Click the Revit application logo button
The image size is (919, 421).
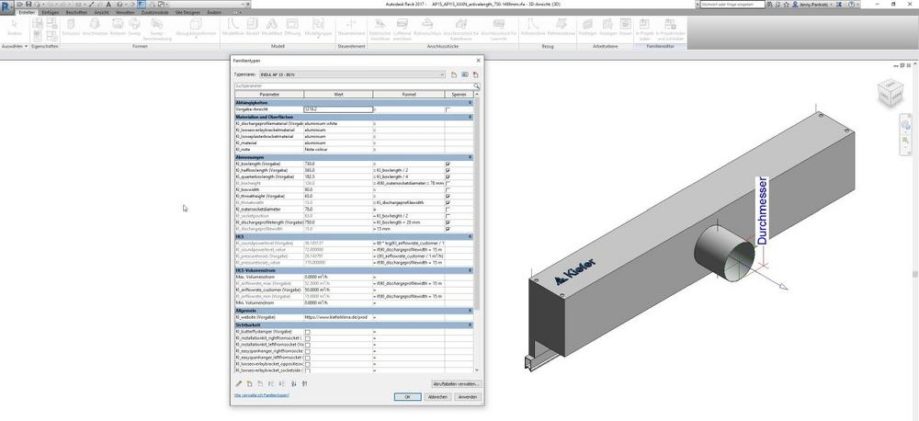(x=7, y=5)
